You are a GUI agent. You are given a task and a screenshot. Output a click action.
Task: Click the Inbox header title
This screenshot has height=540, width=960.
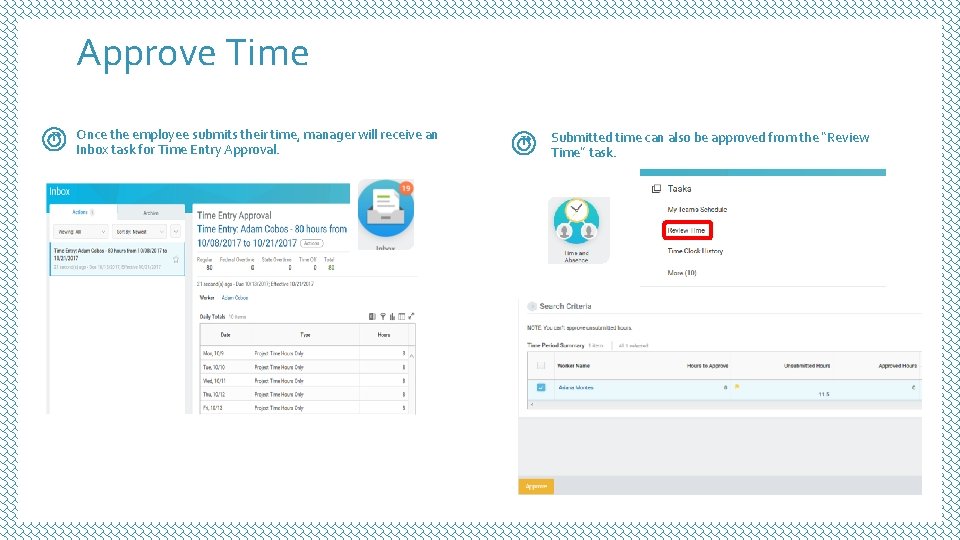pos(59,192)
